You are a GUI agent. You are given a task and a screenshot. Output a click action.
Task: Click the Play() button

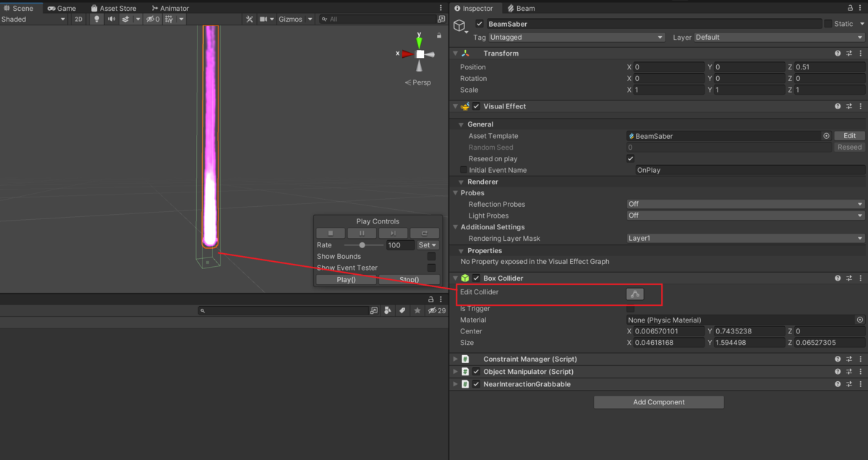pyautogui.click(x=346, y=280)
